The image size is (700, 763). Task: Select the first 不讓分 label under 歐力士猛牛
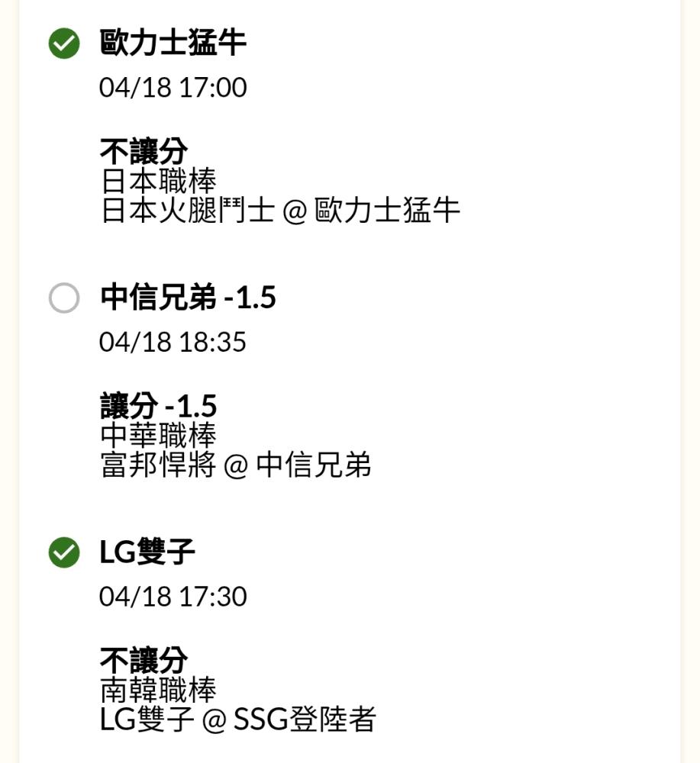click(144, 151)
